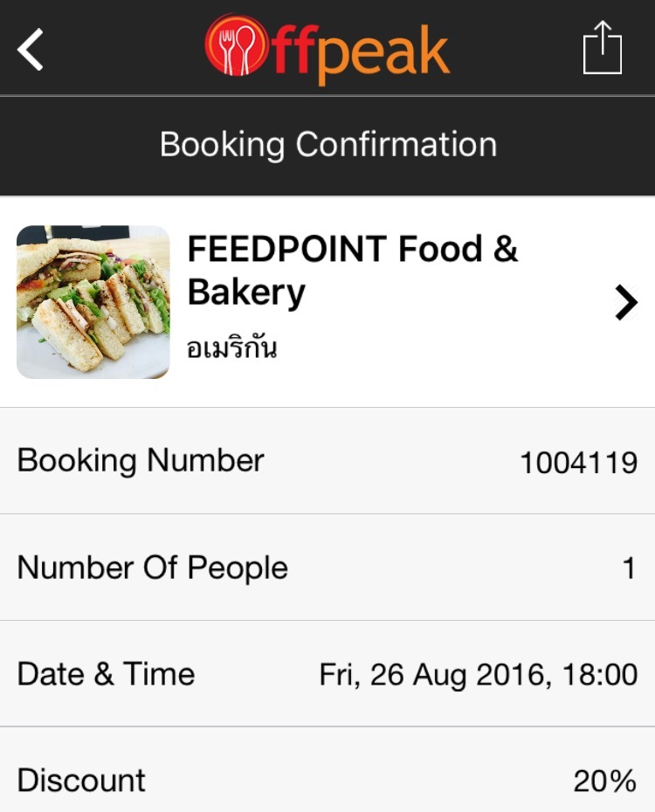Screen dimensions: 655x812
Task: Open the share icon
Action: 603,48
